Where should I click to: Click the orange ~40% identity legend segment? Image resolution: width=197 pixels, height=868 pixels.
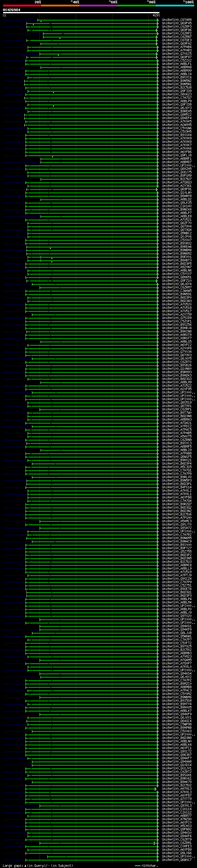pos(60,6)
